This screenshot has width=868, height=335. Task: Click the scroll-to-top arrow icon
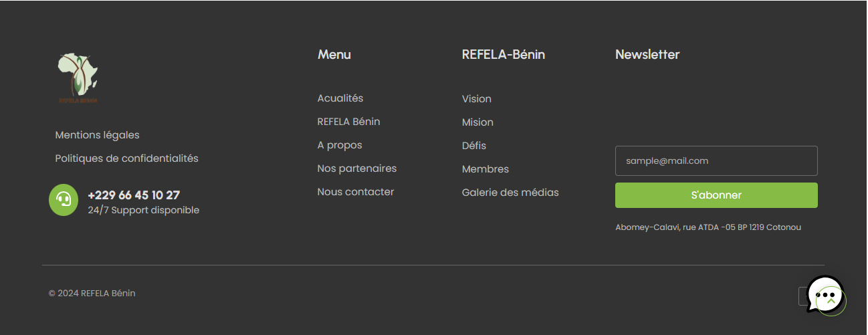[x=831, y=302]
